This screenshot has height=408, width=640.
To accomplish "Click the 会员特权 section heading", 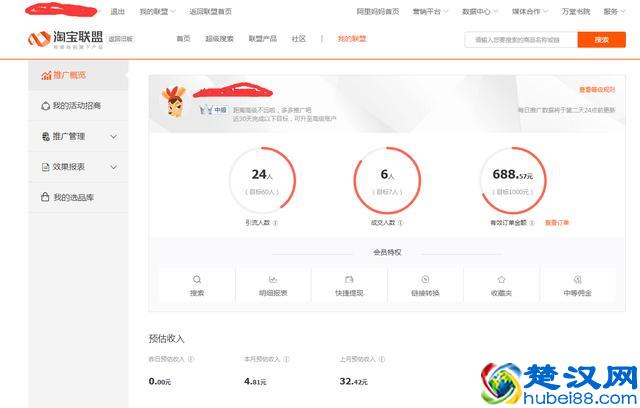I will (x=387, y=253).
